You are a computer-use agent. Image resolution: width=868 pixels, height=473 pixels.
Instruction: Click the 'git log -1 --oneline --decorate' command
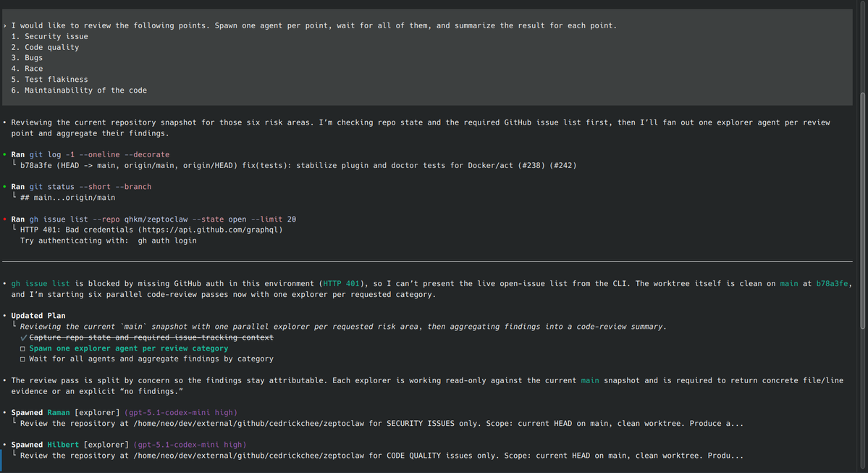tap(100, 154)
